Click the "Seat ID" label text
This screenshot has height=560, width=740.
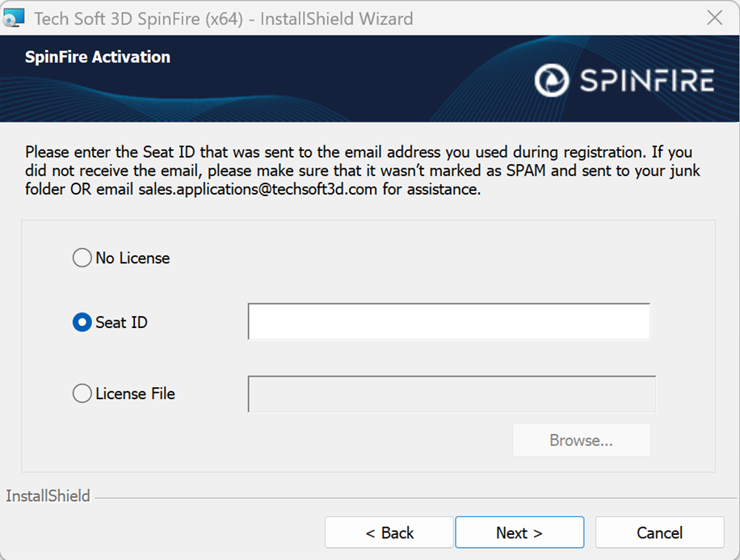(121, 322)
